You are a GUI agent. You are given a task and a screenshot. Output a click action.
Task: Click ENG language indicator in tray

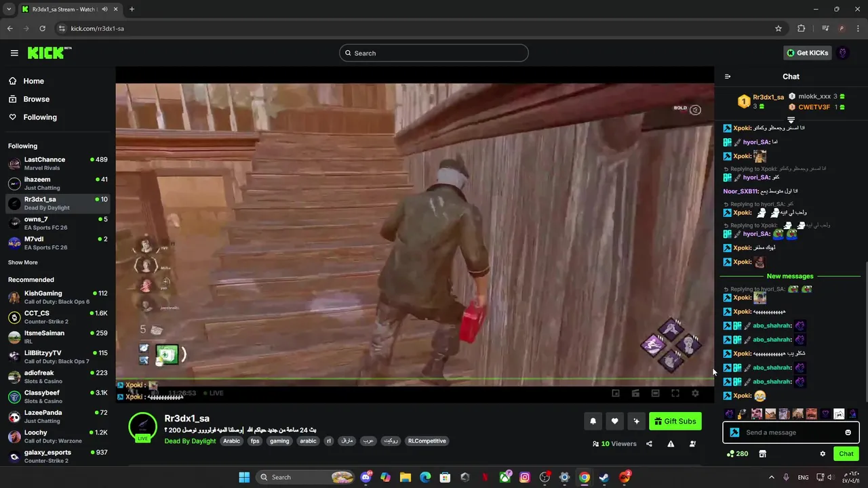click(803, 477)
